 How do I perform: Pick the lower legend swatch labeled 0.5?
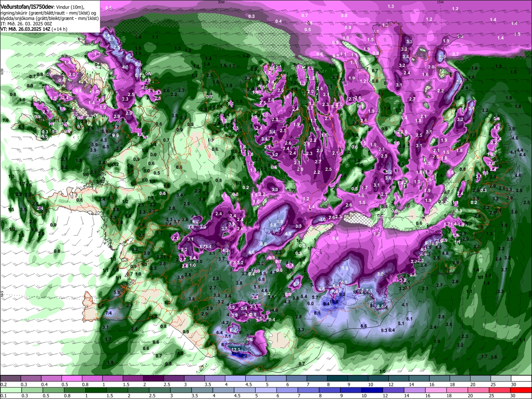[53, 390]
